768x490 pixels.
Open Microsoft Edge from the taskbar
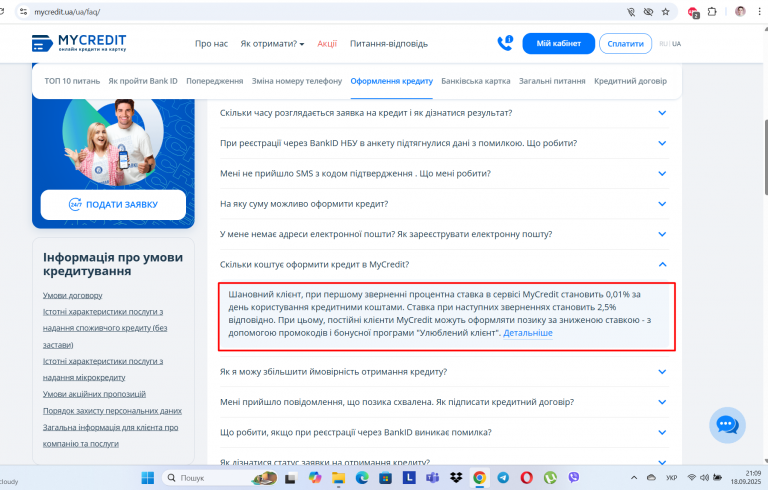(x=362, y=477)
